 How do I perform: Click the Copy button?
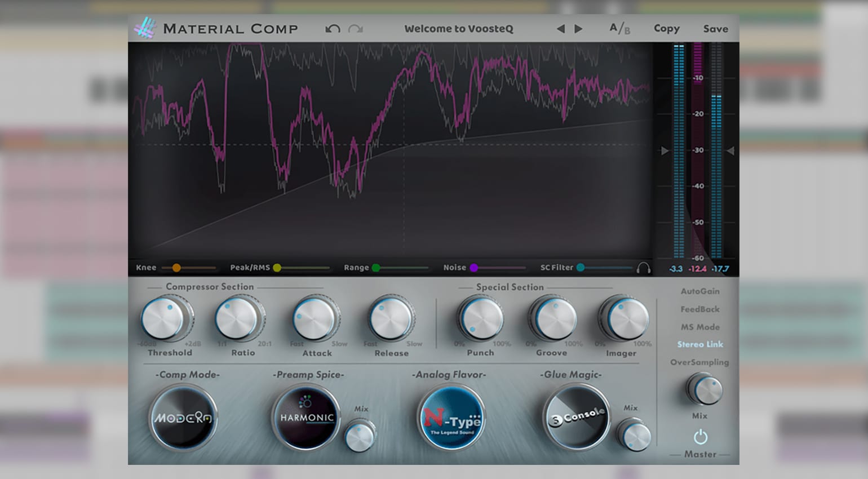666,28
